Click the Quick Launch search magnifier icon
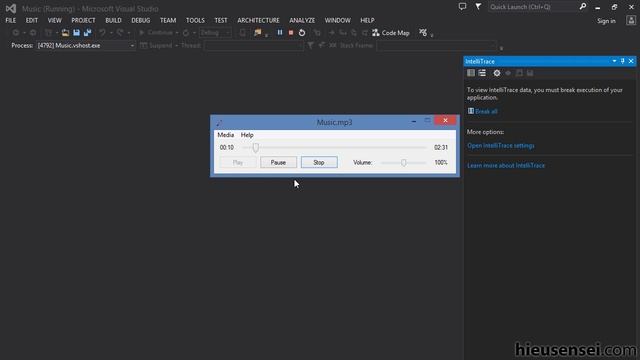Screen dimensions: 640x360 583,7
